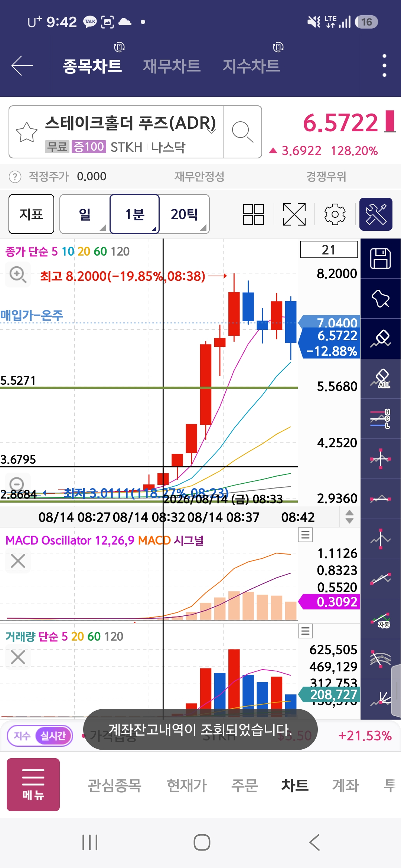
Task: Open the 메뉴 main menu button
Action: [x=33, y=785]
